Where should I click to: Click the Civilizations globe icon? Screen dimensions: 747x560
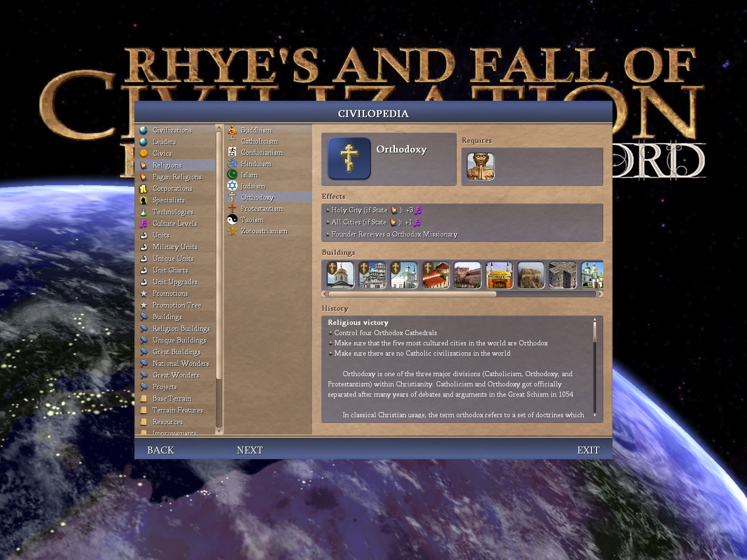pyautogui.click(x=143, y=130)
